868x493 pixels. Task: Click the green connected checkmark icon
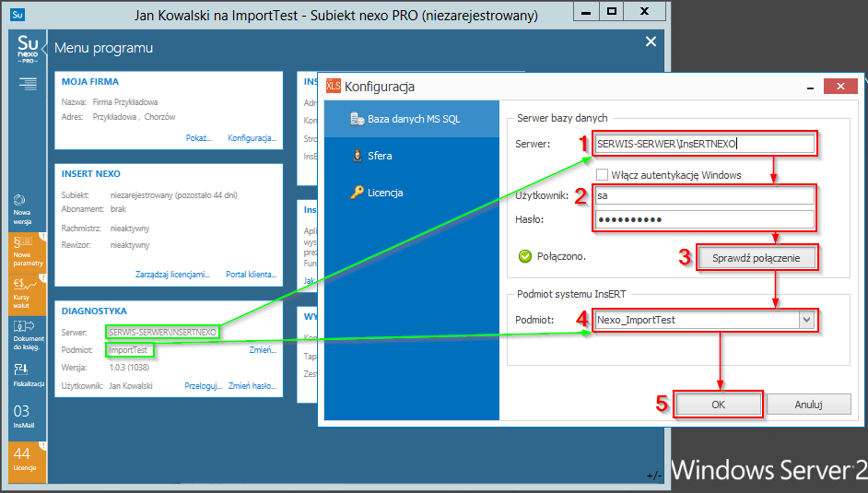pyautogui.click(x=525, y=256)
